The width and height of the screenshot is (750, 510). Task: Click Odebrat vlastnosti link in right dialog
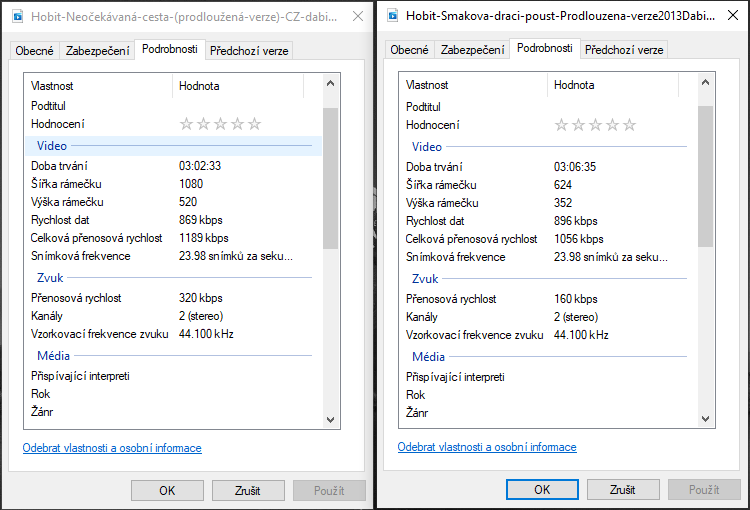(x=487, y=447)
